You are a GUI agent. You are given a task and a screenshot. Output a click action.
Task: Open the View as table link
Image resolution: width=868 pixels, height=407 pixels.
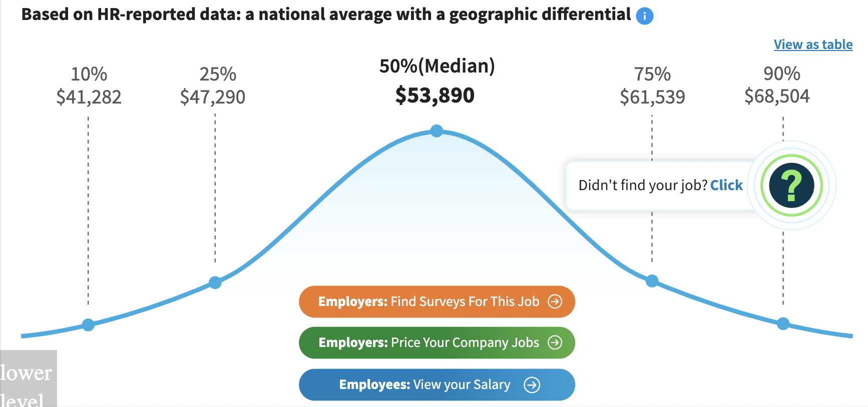tap(813, 44)
